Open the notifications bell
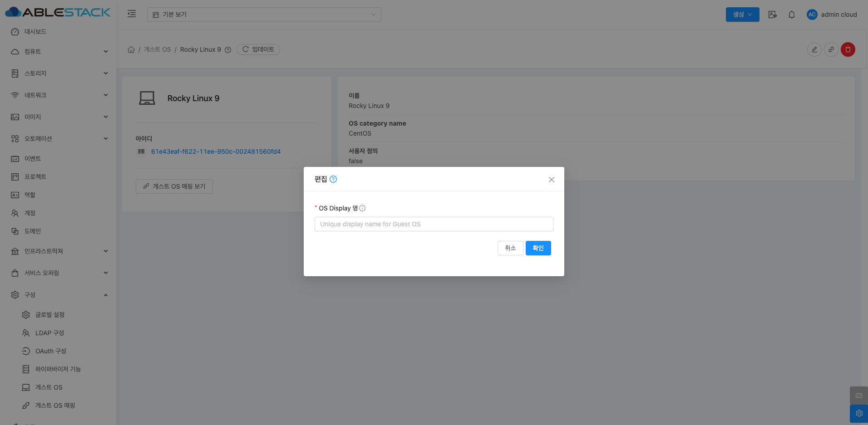The width and height of the screenshot is (868, 425). 791,15
